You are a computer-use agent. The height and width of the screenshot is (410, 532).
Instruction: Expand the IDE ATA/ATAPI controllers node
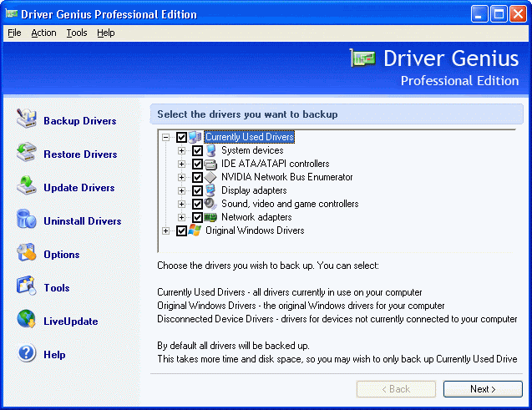pos(181,164)
